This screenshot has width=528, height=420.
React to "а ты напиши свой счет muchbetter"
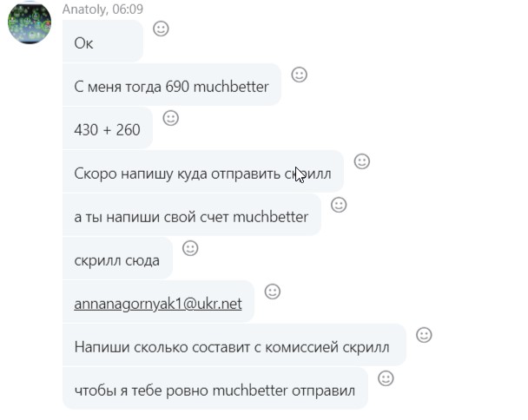point(339,205)
